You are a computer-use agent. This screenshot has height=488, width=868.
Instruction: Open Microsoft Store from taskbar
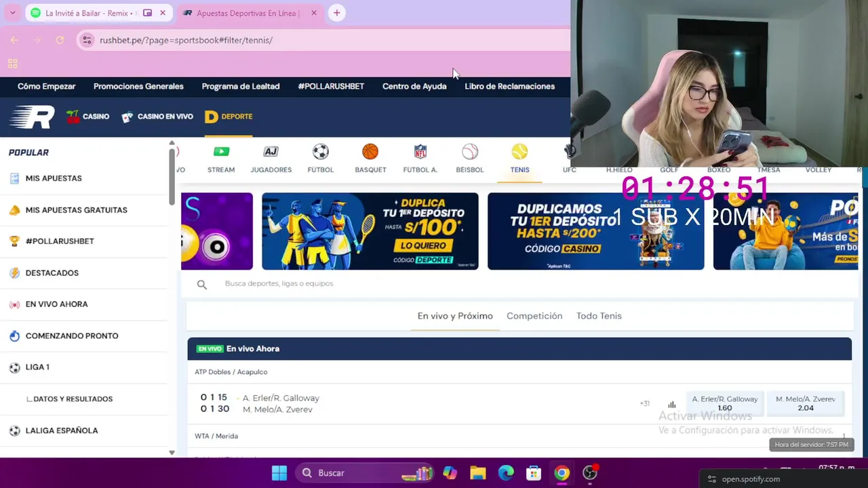pos(534,473)
